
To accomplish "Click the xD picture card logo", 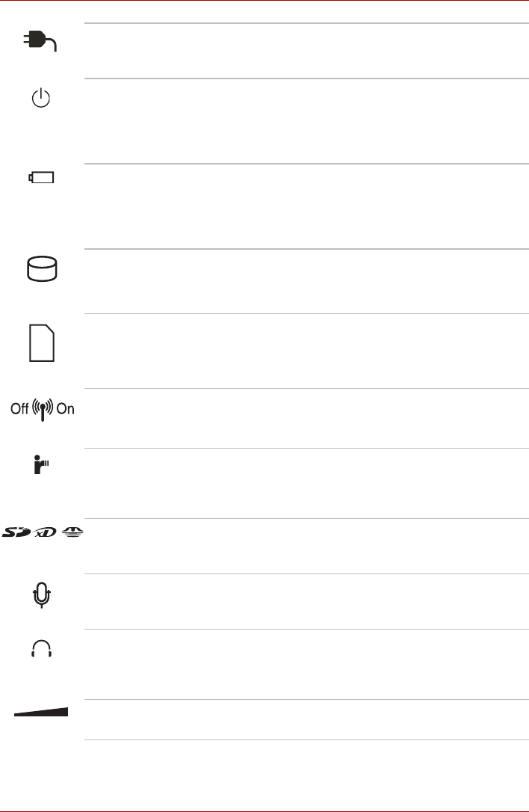I will [46, 532].
